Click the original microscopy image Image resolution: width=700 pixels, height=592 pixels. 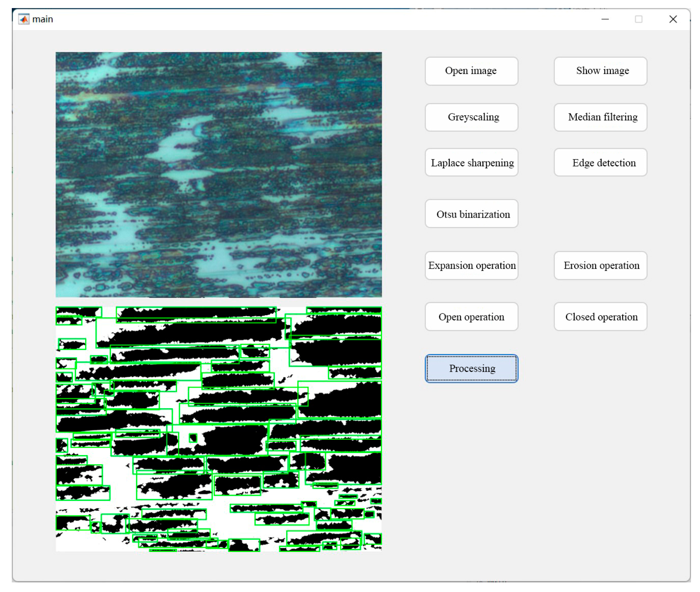218,175
